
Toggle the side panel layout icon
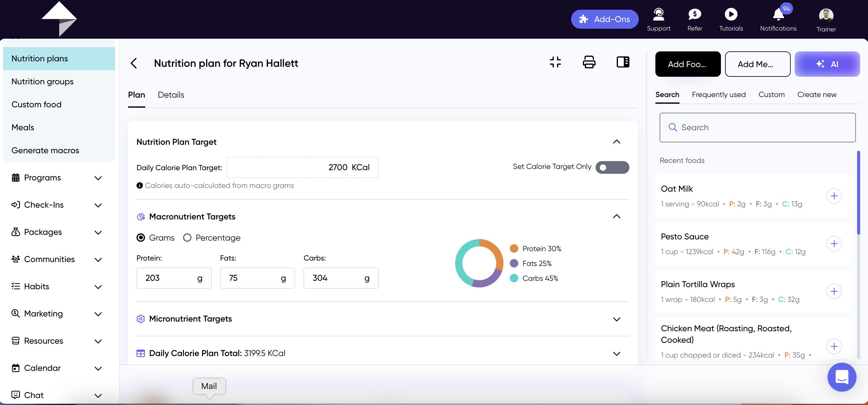pos(623,62)
